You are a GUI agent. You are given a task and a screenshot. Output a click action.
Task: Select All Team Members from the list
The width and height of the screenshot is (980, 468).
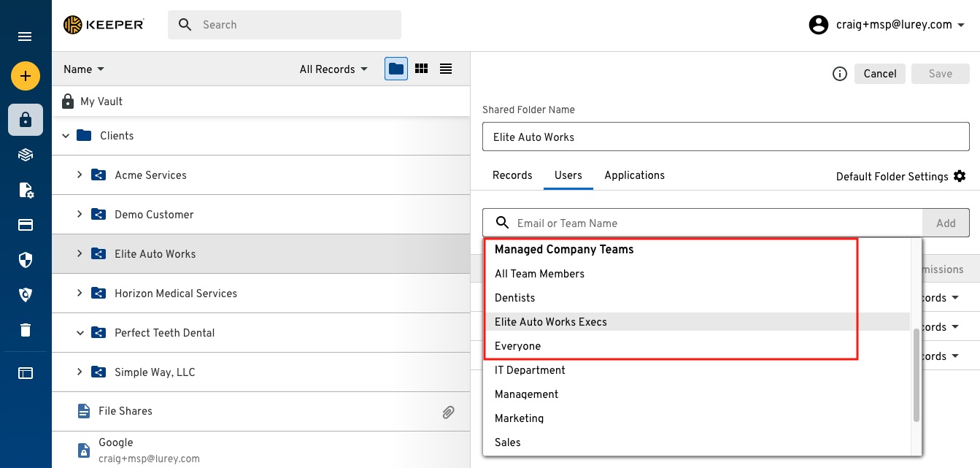coord(697,274)
